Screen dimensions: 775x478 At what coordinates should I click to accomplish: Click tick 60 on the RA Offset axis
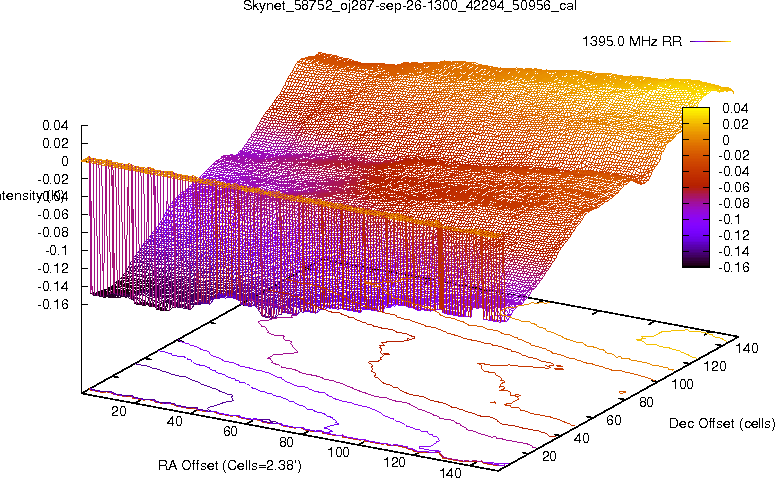[x=230, y=432]
